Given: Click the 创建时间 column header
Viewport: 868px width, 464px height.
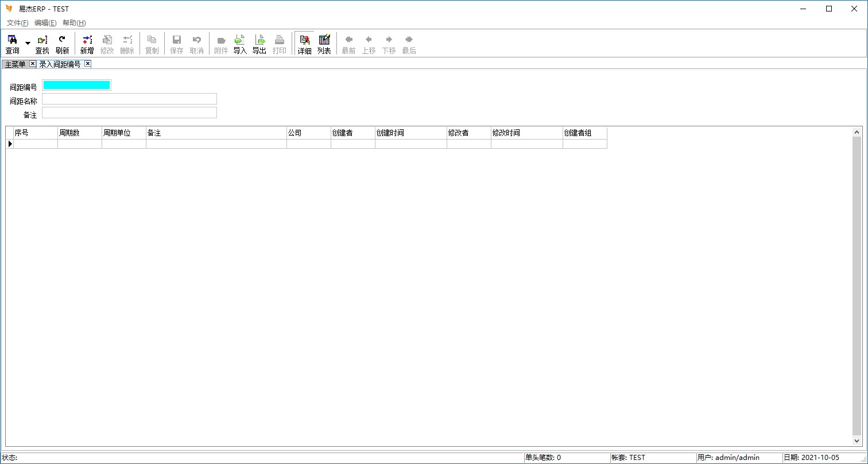Looking at the screenshot, I should pyautogui.click(x=410, y=133).
